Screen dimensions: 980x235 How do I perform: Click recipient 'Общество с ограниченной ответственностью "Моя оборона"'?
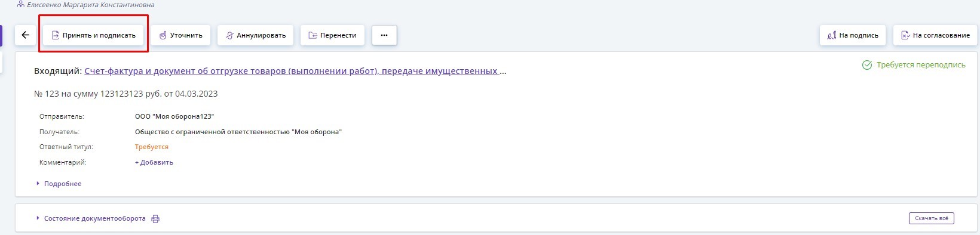pos(238,132)
